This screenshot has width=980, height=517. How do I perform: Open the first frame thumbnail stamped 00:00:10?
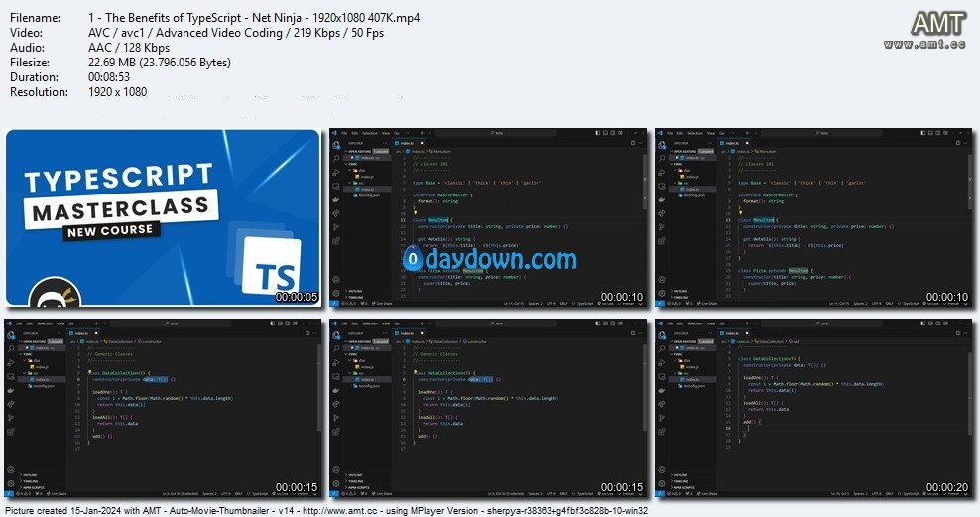click(488, 217)
